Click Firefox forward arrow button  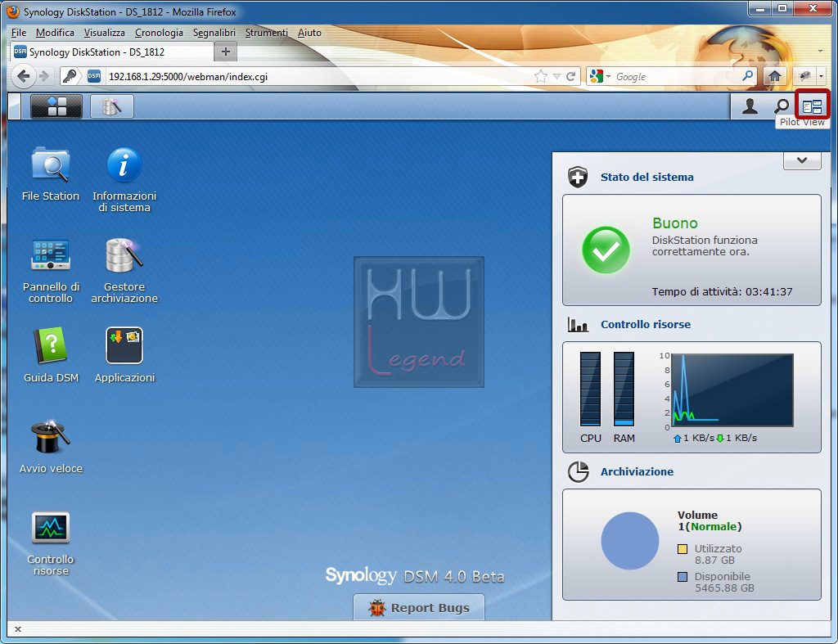click(x=44, y=76)
